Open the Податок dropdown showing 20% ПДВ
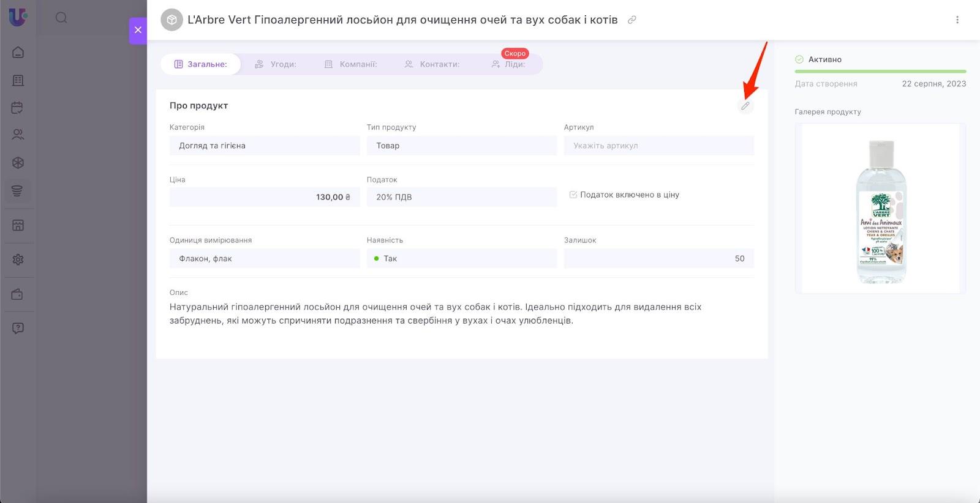Viewport: 980px width, 503px height. 462,197
